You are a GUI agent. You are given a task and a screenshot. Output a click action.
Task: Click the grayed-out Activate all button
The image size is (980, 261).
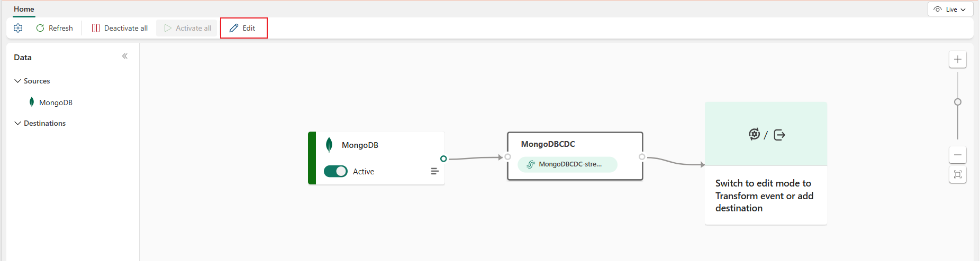coord(188,28)
